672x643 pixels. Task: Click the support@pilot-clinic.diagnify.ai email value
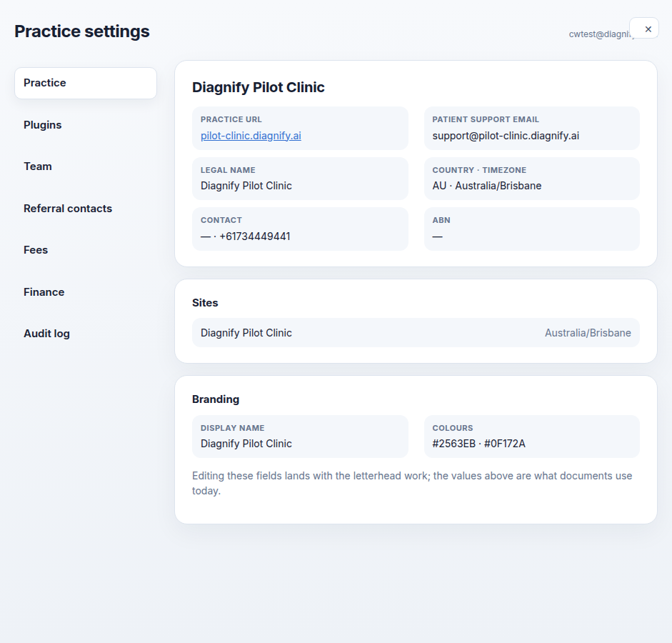point(506,136)
